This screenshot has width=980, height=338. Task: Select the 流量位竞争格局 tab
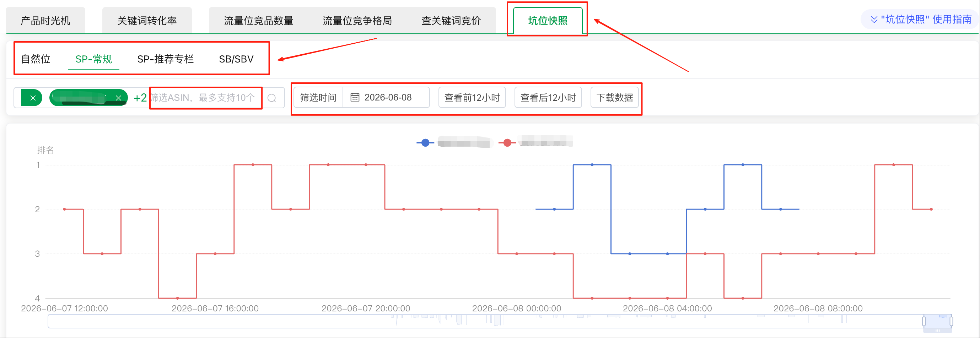tap(357, 21)
